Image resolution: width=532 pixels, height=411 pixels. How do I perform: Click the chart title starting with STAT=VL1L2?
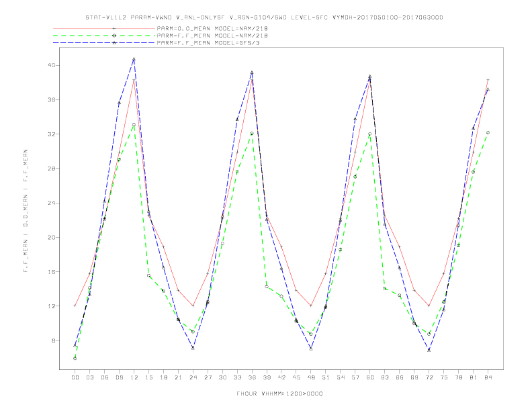pyautogui.click(x=264, y=17)
